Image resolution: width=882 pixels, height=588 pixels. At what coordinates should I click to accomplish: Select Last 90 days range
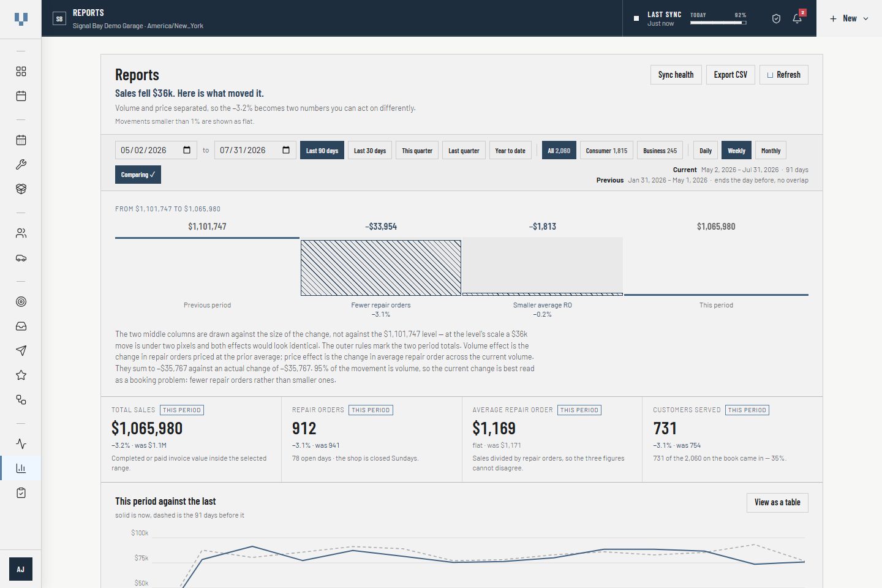point(322,151)
